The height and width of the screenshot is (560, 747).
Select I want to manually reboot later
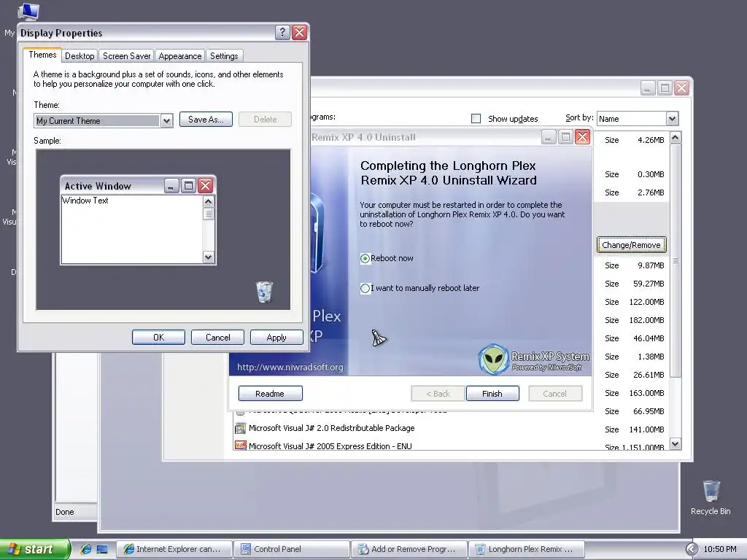[365, 288]
